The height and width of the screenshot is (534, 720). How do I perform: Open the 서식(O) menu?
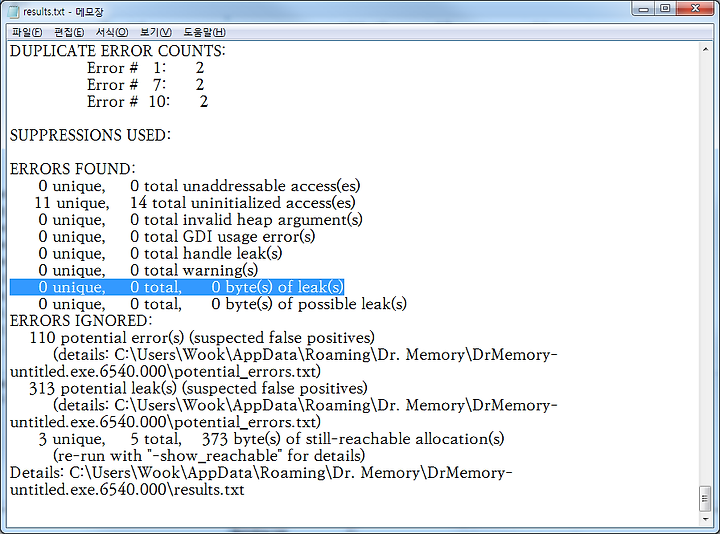click(112, 32)
